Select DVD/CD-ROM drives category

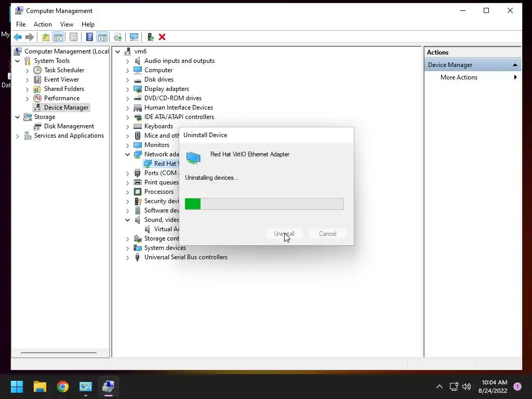point(172,98)
